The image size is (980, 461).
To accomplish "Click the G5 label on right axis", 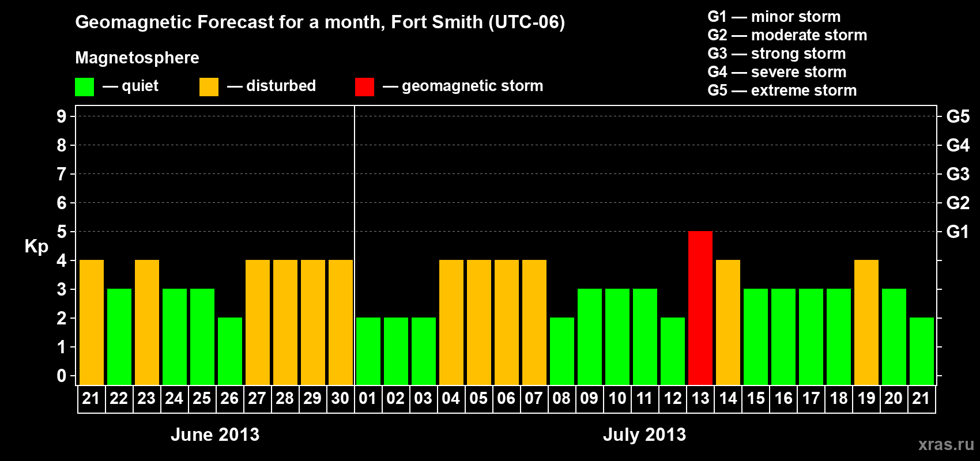I will 958,116.
